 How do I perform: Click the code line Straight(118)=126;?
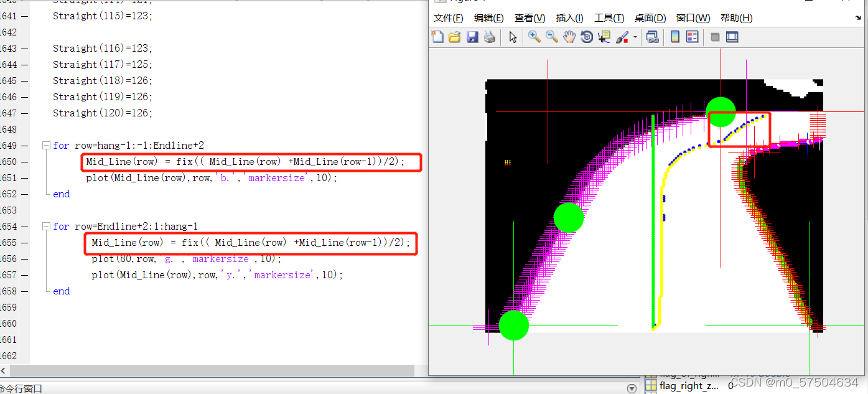tap(103, 80)
